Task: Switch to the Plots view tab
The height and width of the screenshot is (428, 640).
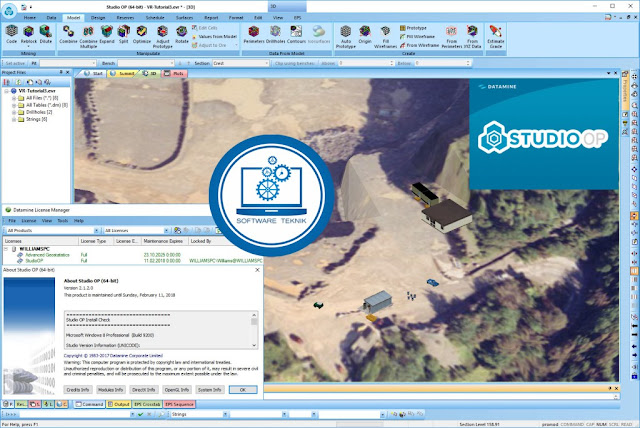Action: (175, 73)
